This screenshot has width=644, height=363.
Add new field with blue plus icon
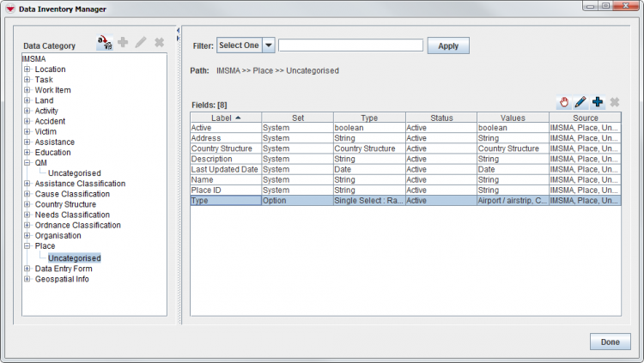point(598,102)
